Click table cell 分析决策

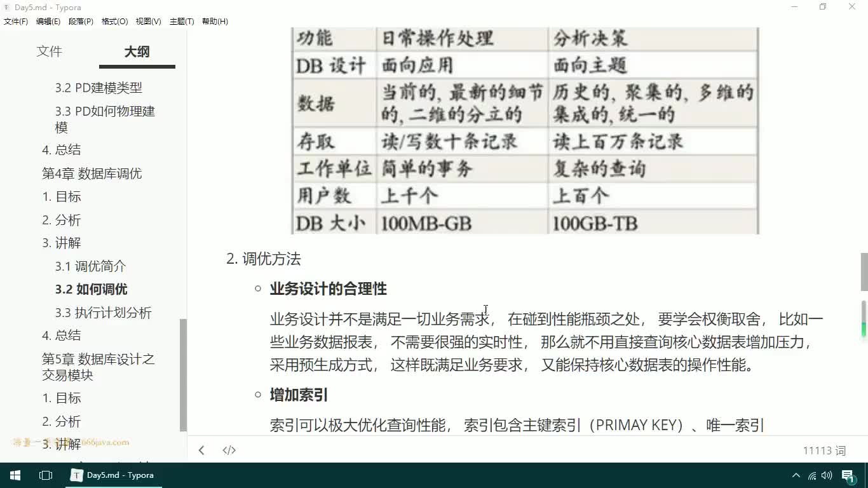pos(653,39)
